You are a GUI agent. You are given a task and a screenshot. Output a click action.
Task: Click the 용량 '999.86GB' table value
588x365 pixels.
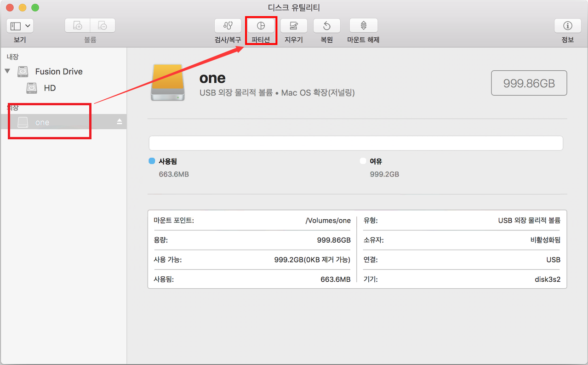point(334,240)
